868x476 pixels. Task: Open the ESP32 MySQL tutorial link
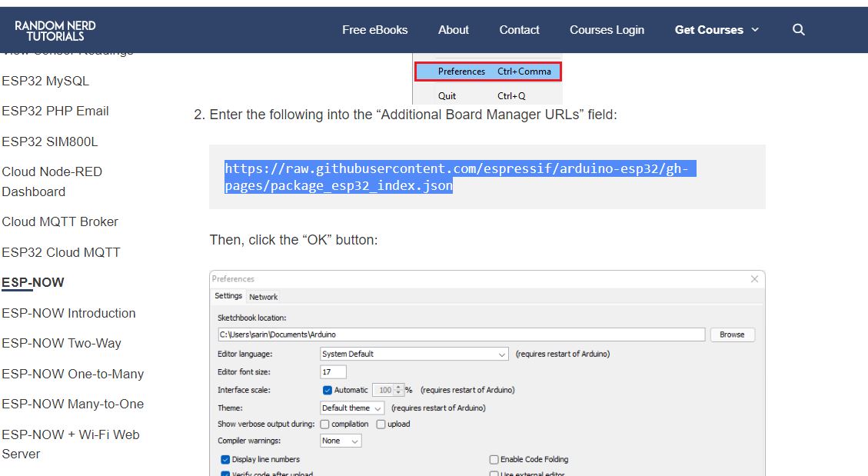tap(45, 81)
